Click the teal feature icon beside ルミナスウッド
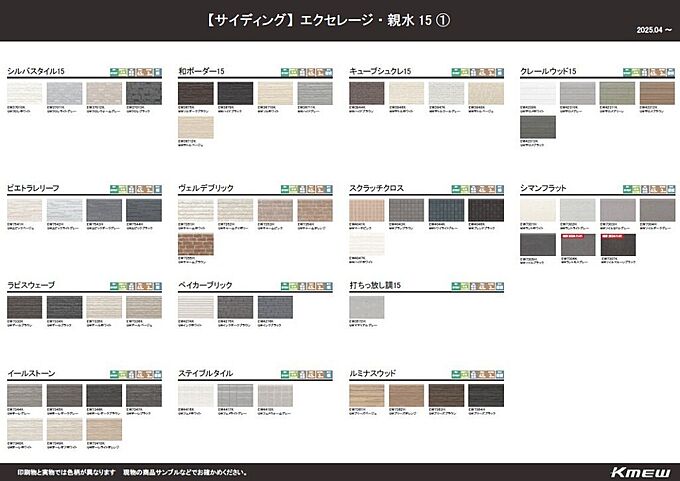 [x=455, y=374]
